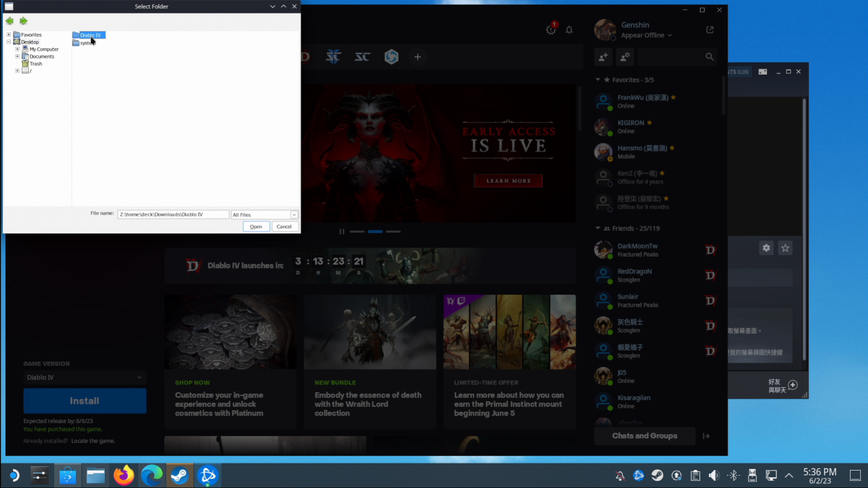This screenshot has height=488, width=868.
Task: Expand the My Computer node
Action: click(17, 49)
